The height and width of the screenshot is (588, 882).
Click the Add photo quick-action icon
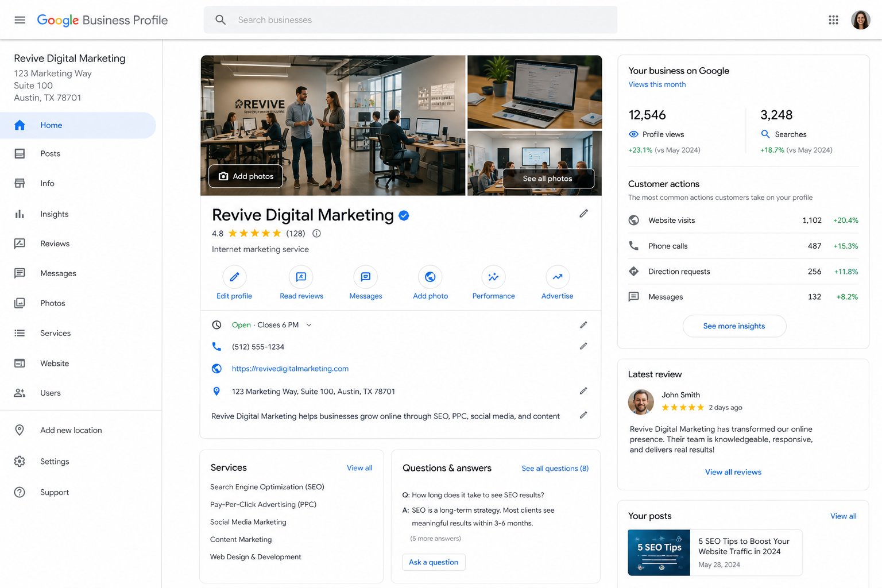tap(430, 277)
